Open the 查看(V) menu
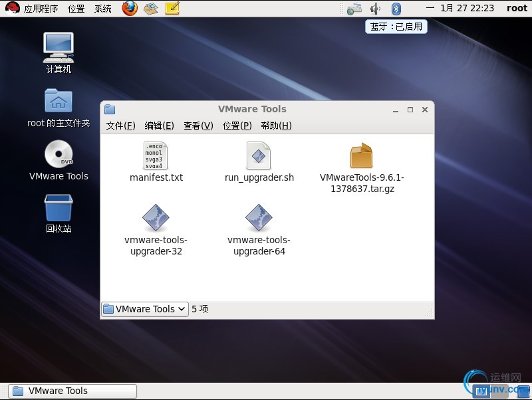The height and width of the screenshot is (400, 532). pos(198,126)
